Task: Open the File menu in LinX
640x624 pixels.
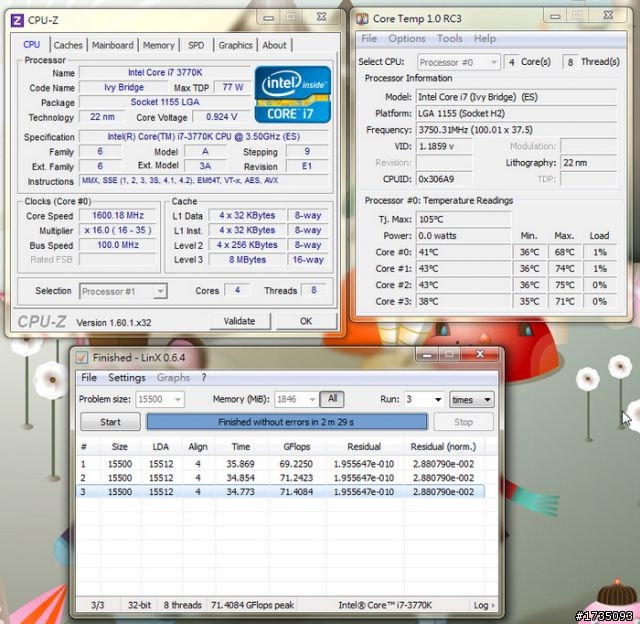Action: coord(89,378)
